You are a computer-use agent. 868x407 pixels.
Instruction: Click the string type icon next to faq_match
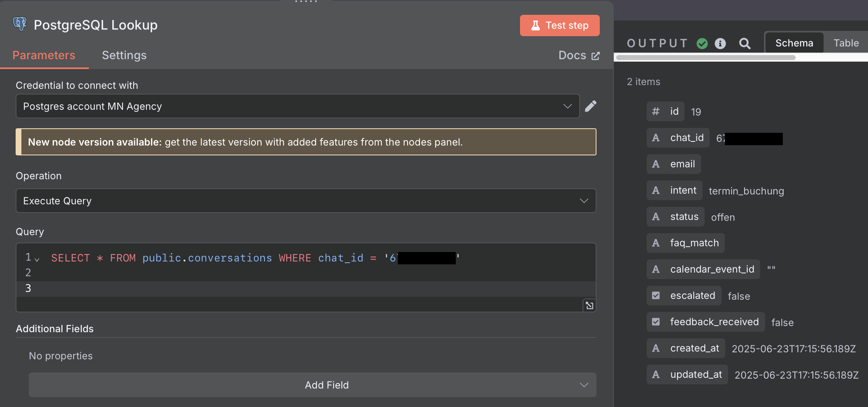click(x=656, y=243)
